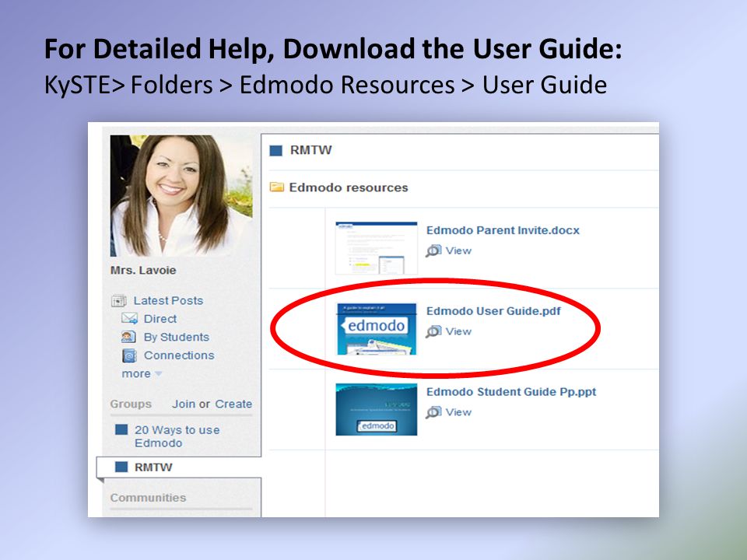Click the By Students icon
The image size is (747, 560).
[x=128, y=337]
